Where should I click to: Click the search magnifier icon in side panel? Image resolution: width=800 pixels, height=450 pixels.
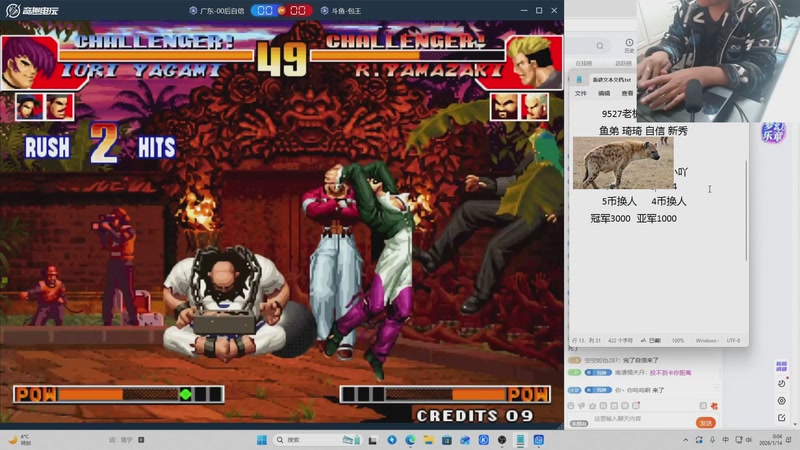point(600,46)
